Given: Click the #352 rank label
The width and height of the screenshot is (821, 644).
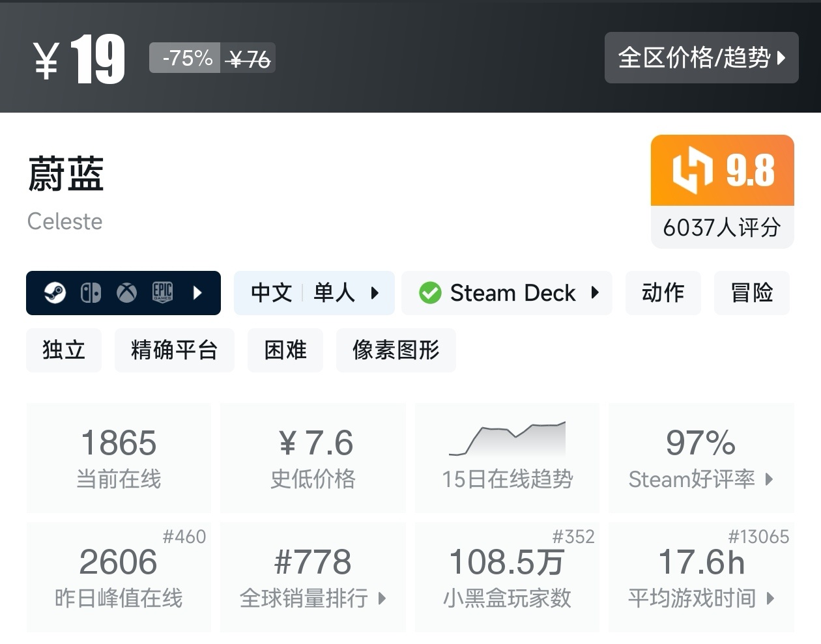Looking at the screenshot, I should click(573, 537).
